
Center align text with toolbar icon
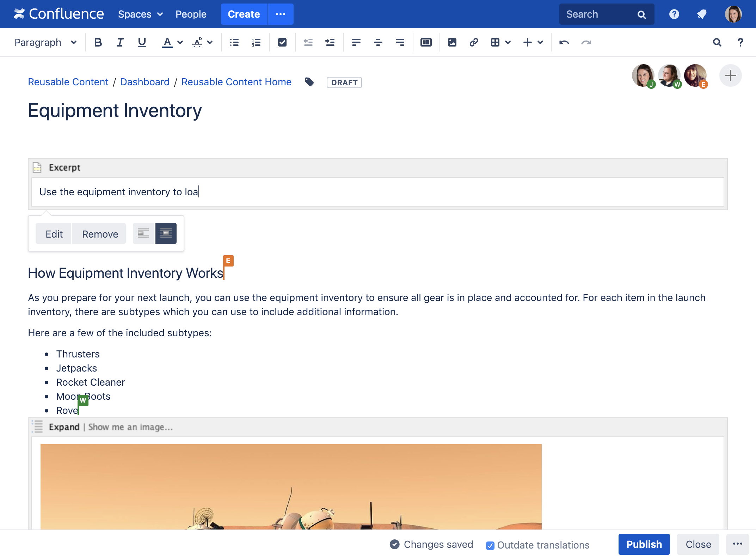(378, 43)
